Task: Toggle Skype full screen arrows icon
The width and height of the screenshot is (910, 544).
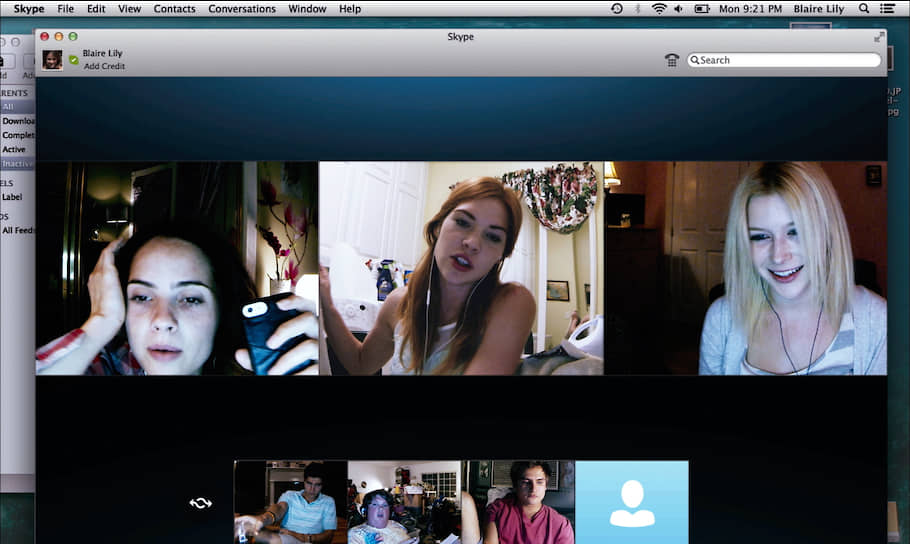Action: 879,37
